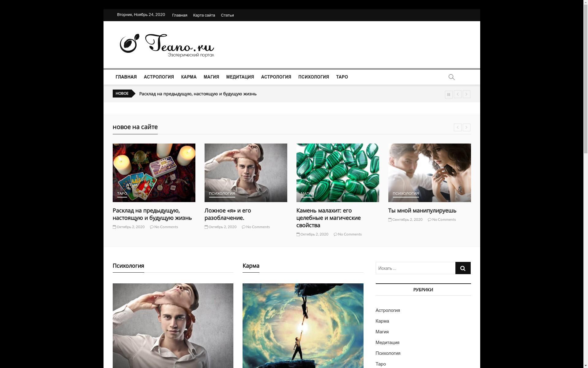Click 'МАГИЯ' tag on malachite card
The height and width of the screenshot is (368, 588).
point(307,194)
